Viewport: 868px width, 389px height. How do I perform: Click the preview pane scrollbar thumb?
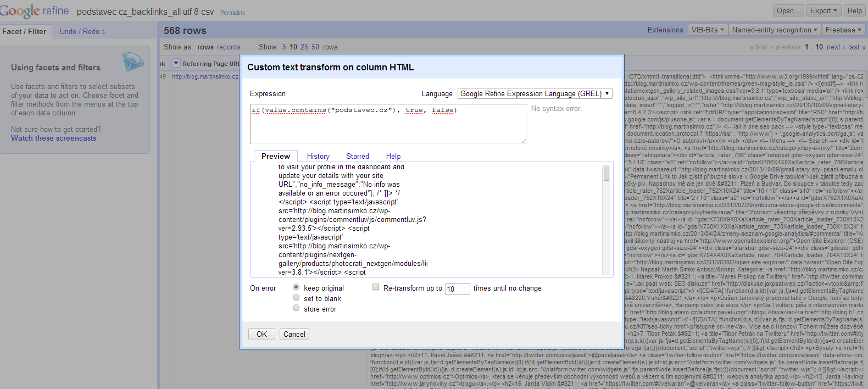coord(607,174)
